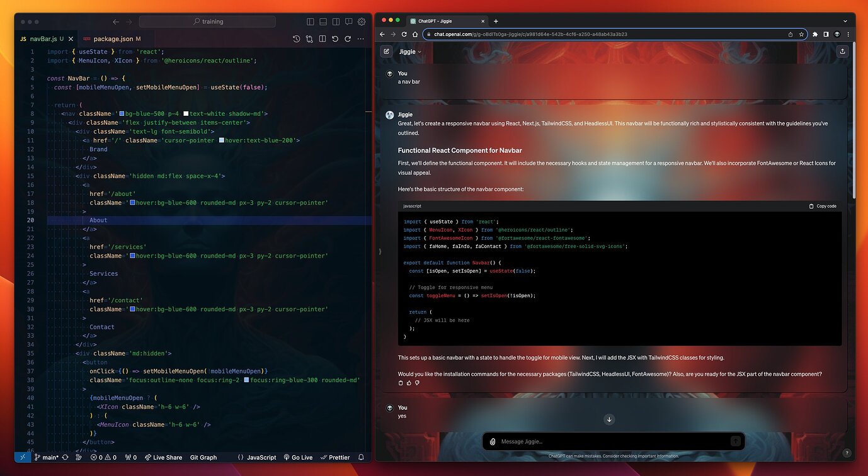Open VS Code notifications bell
The image size is (868, 476).
click(360, 457)
